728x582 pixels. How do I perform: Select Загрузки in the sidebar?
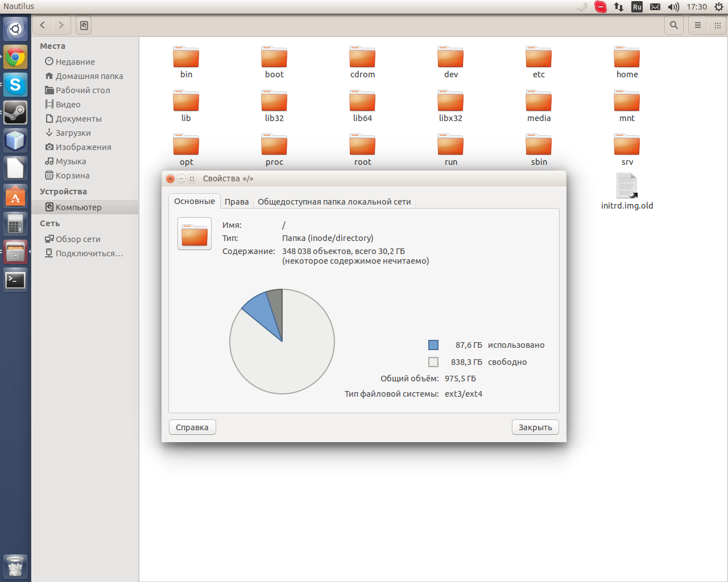[x=73, y=133]
